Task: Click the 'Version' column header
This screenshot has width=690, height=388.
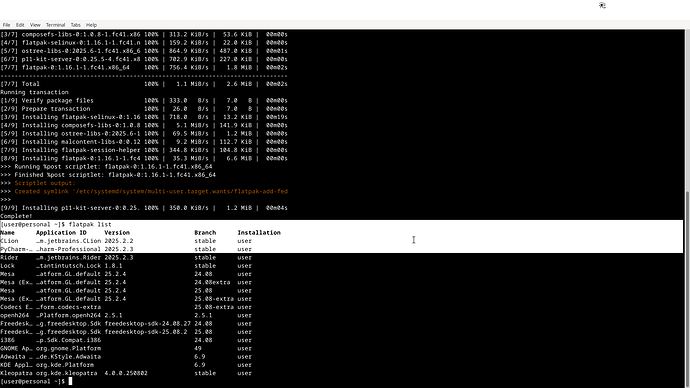Action: coord(117,233)
